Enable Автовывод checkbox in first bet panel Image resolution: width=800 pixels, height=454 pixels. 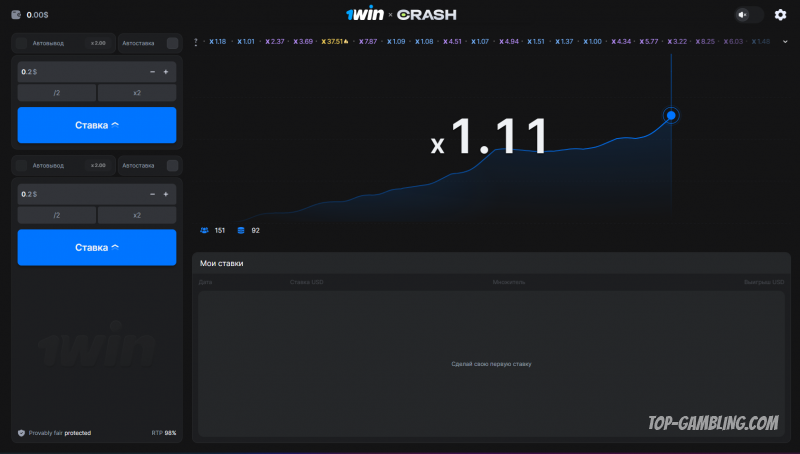(x=21, y=43)
